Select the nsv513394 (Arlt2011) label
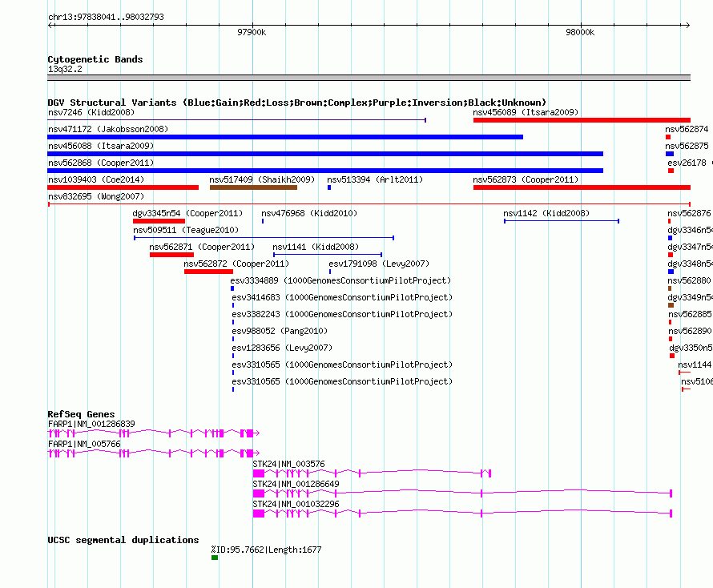The image size is (713, 588). pyautogui.click(x=375, y=179)
